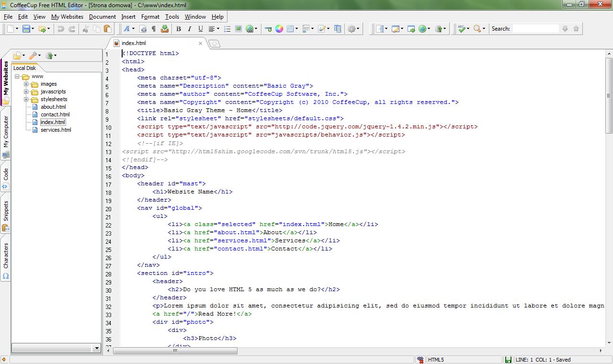Toggle italic formatting
Image resolution: width=613 pixels, height=364 pixels.
click(x=190, y=29)
